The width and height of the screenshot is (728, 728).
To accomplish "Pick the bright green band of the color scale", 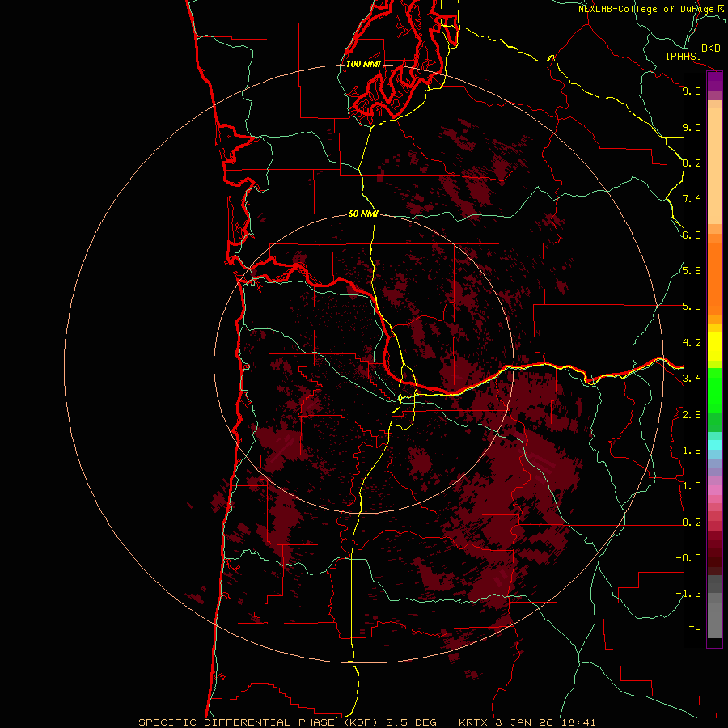I will click(714, 391).
